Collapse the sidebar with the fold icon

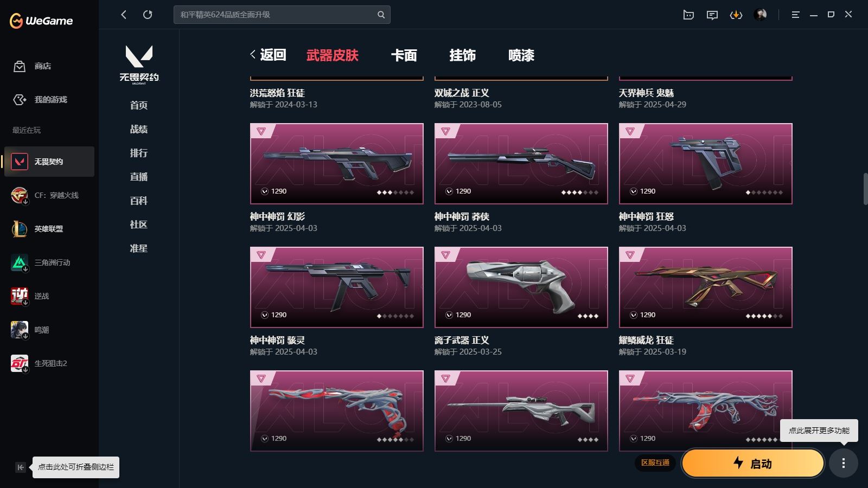21,467
